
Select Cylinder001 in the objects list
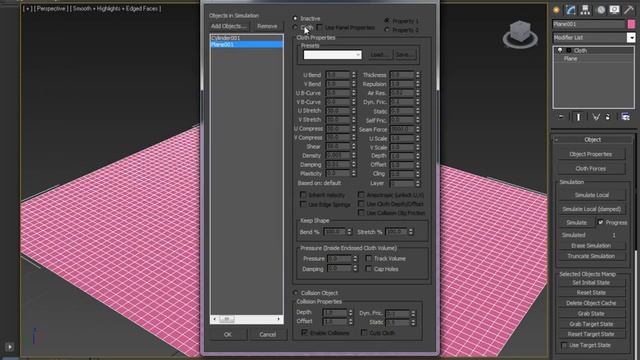click(247, 38)
